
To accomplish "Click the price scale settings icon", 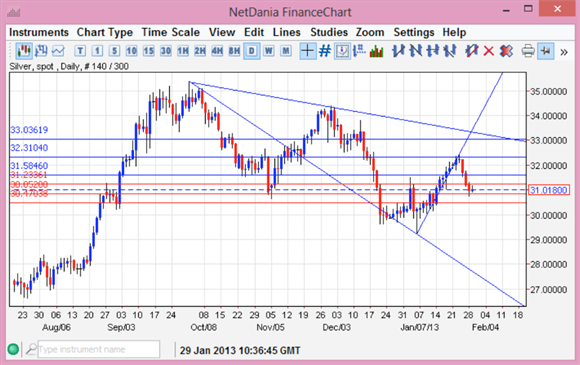I will click(359, 51).
